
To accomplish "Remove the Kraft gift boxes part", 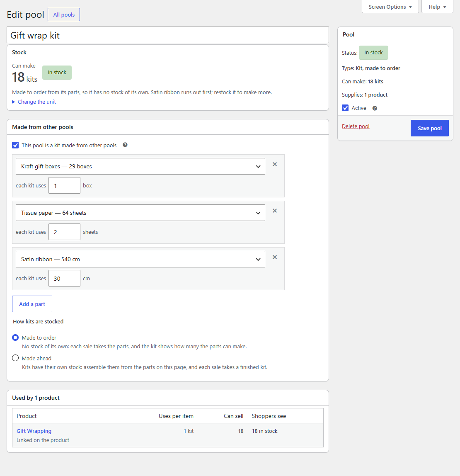I will click(275, 164).
